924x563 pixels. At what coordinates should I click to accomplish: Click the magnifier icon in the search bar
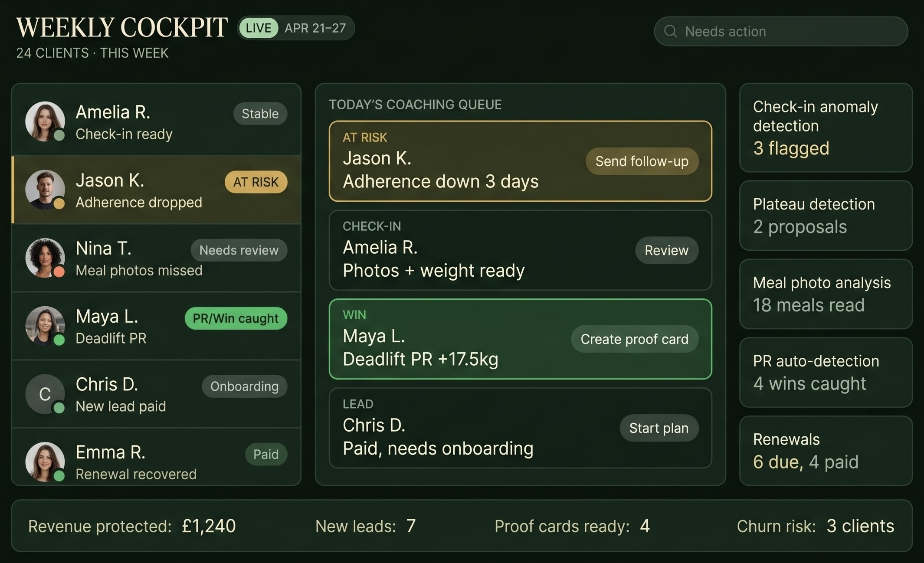tap(671, 31)
